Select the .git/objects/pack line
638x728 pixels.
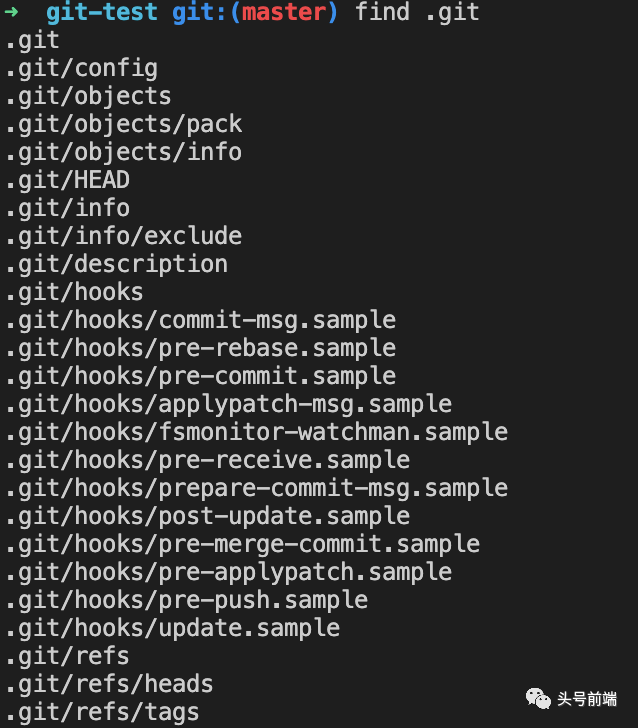tap(124, 124)
